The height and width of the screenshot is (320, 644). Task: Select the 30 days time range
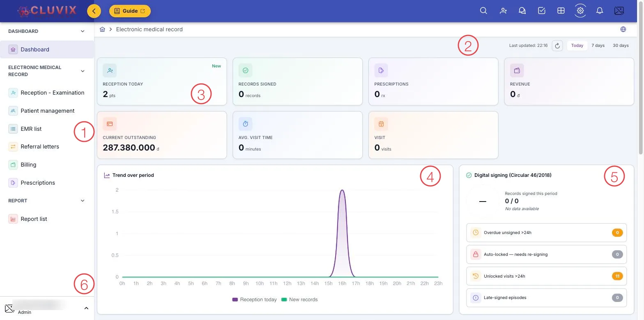(x=621, y=46)
